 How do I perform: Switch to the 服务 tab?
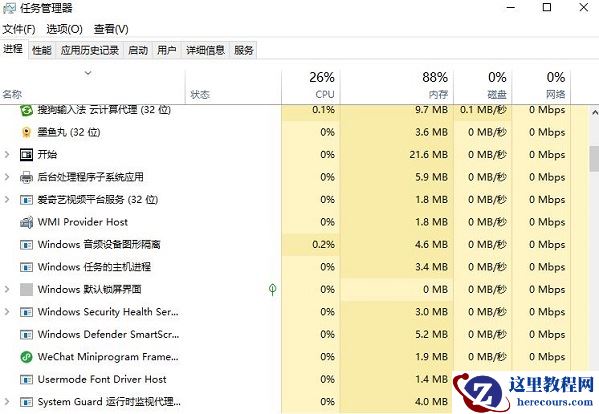(x=244, y=50)
